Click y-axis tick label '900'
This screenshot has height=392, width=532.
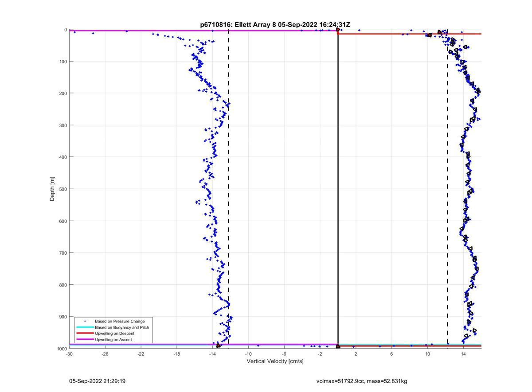63,317
